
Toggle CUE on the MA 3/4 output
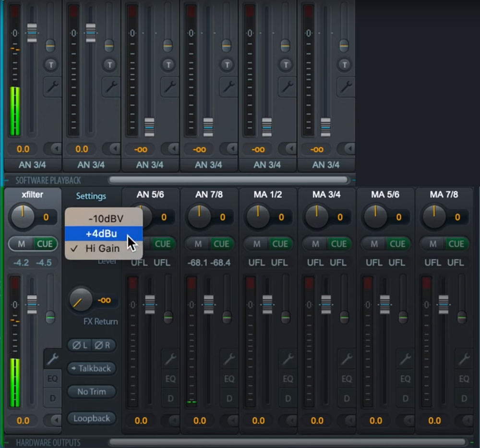(339, 244)
